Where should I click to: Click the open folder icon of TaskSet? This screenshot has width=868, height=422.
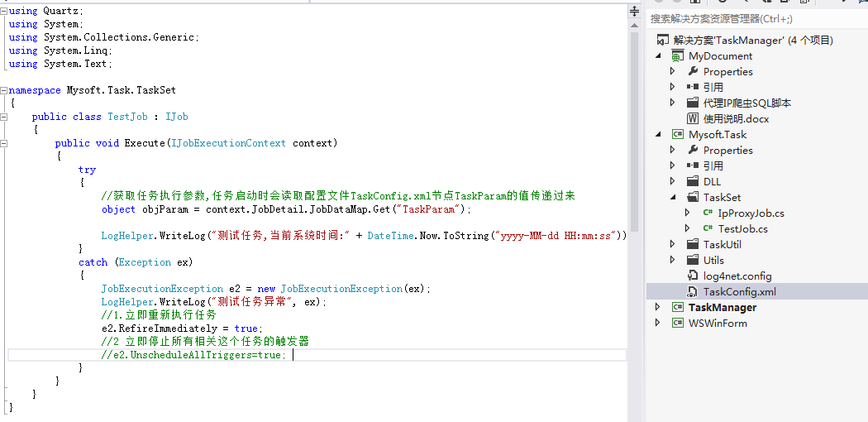point(693,197)
